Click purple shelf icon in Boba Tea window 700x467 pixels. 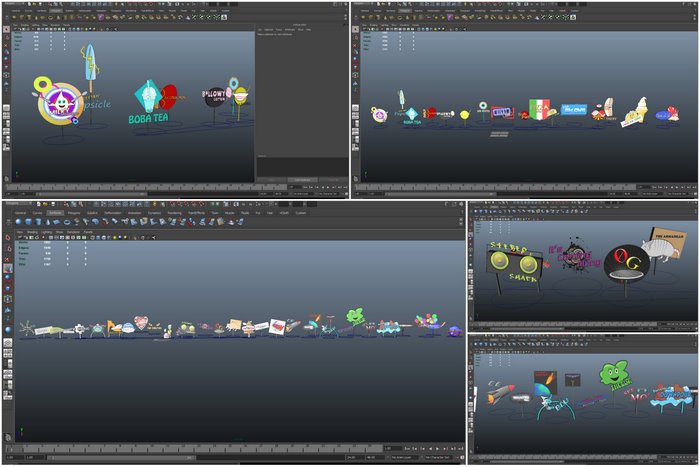[x=101, y=17]
